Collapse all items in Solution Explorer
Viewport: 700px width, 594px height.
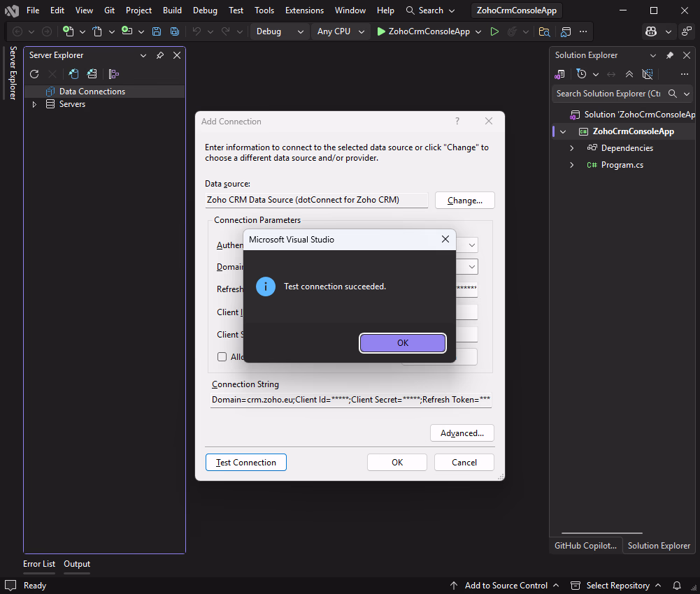(629, 73)
